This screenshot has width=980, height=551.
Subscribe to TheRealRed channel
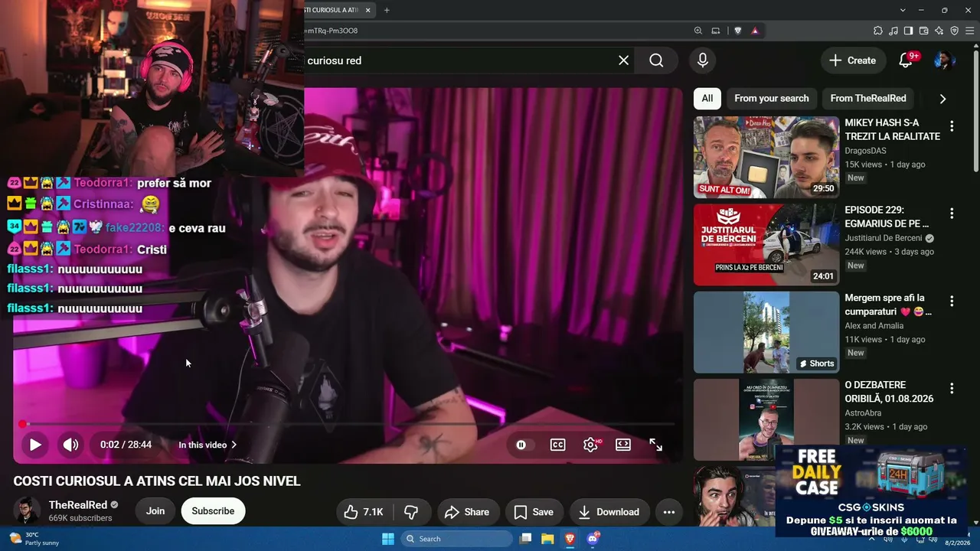[213, 511]
